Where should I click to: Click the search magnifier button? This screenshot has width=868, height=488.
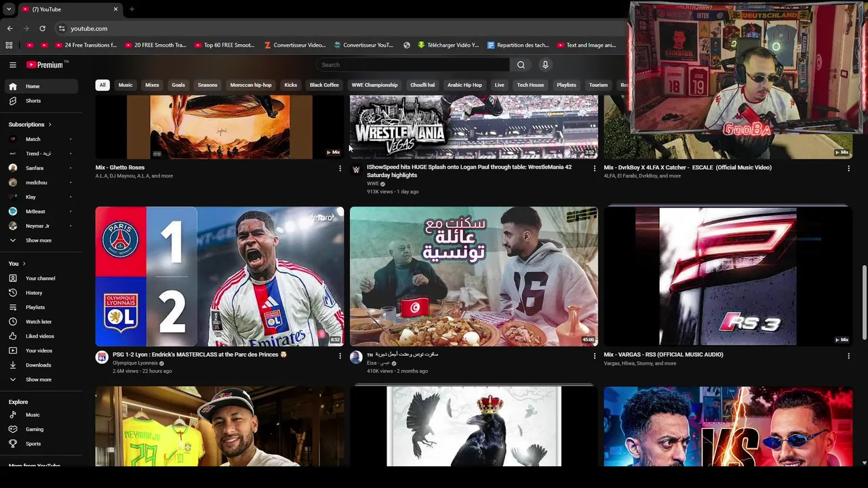[x=521, y=64]
